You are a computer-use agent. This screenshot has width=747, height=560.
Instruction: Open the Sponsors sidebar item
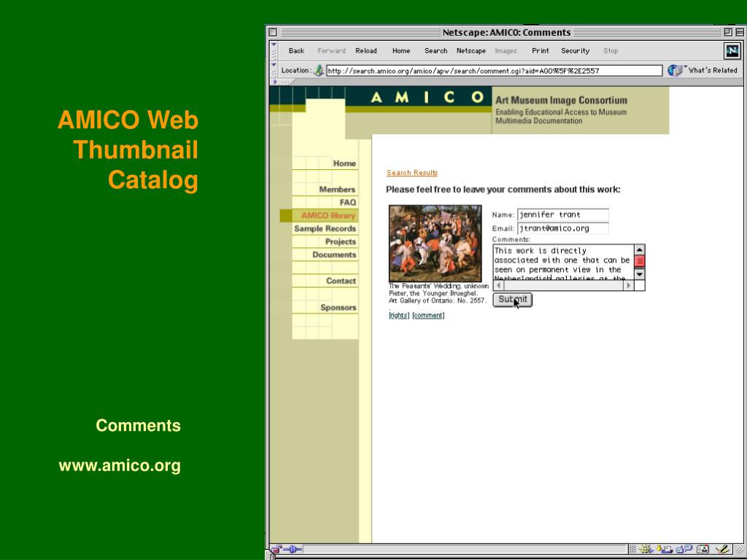[x=338, y=308]
